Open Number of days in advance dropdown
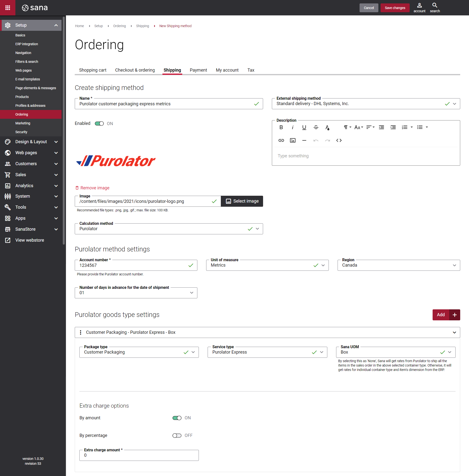This screenshot has width=469, height=476. (x=136, y=293)
